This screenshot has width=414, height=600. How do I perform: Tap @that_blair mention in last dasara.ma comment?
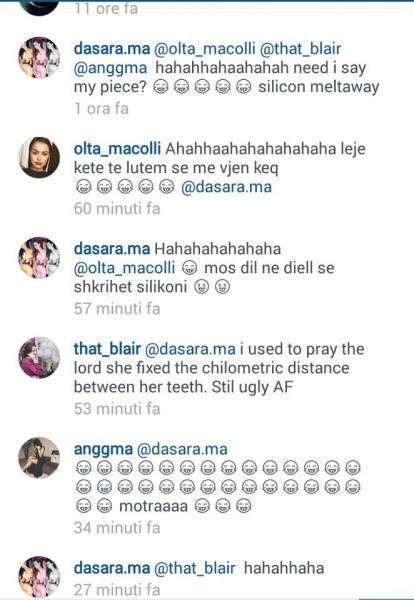pyautogui.click(x=195, y=568)
